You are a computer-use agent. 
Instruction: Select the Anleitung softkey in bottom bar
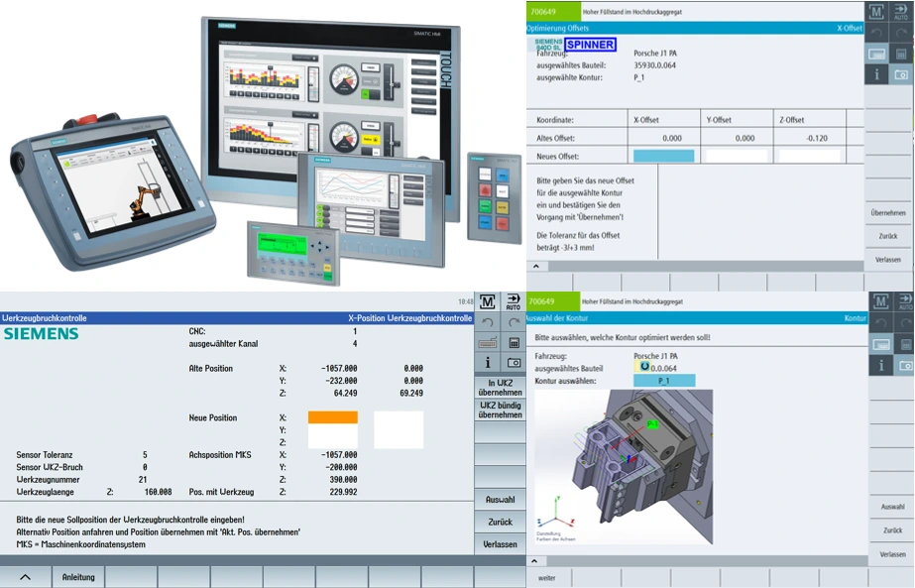point(78,577)
